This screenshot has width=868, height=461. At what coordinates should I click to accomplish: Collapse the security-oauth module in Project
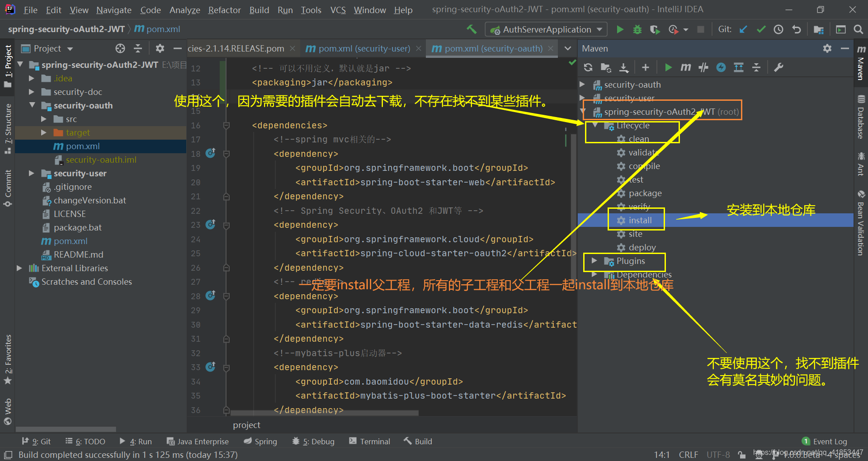[32, 105]
